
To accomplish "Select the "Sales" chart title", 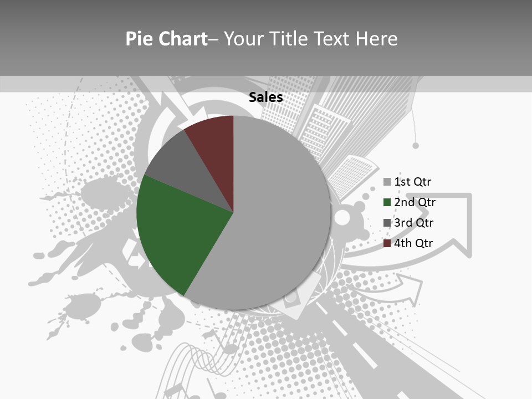I will pos(265,98).
